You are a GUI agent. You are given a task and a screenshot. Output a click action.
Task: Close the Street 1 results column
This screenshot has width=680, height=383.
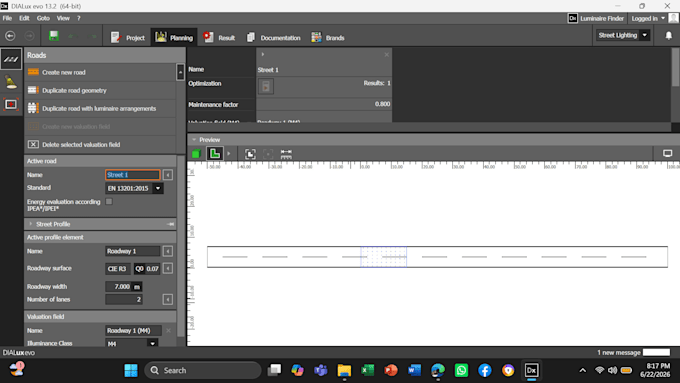click(386, 55)
